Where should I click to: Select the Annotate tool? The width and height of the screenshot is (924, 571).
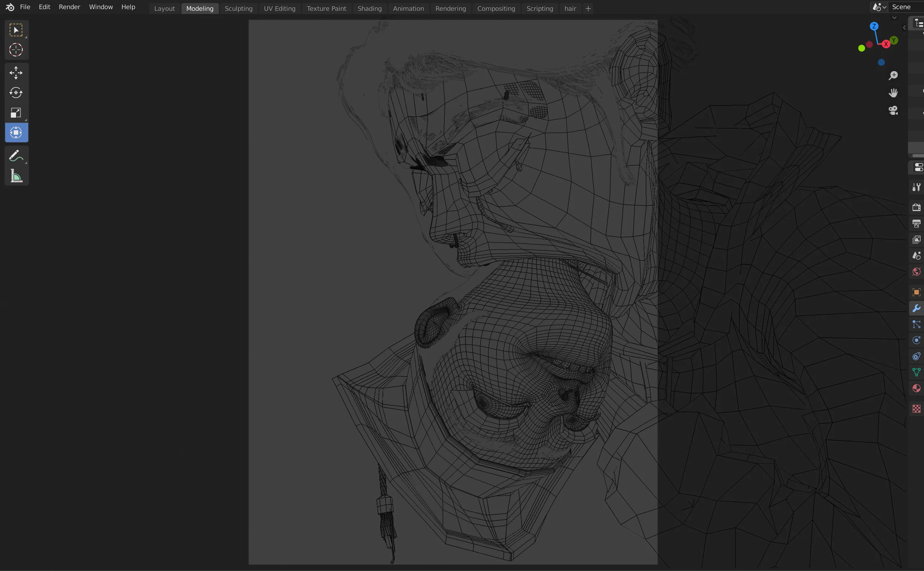(16, 155)
